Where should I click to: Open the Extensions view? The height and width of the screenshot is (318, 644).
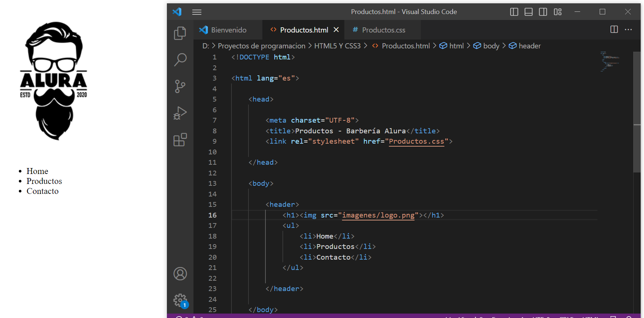tap(180, 140)
